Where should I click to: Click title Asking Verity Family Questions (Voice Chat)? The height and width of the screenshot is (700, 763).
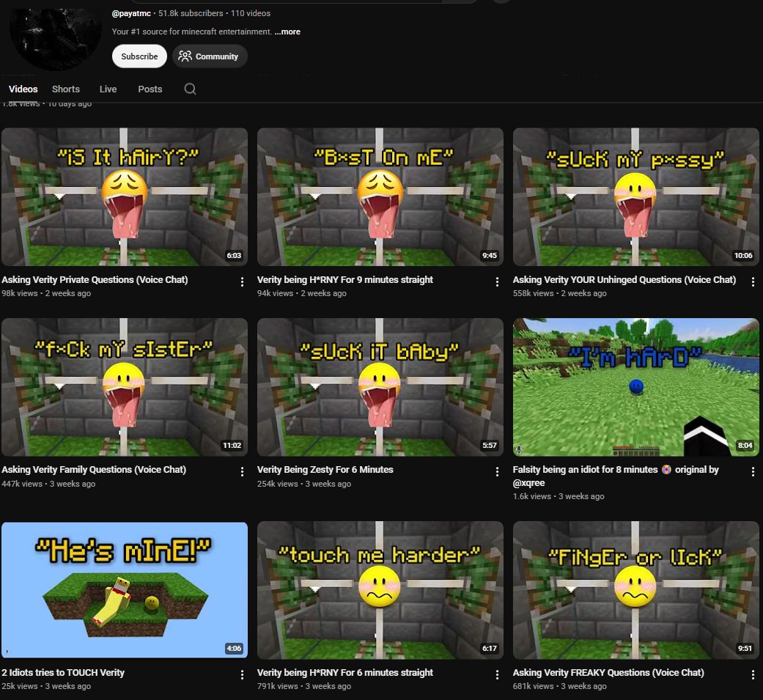94,470
